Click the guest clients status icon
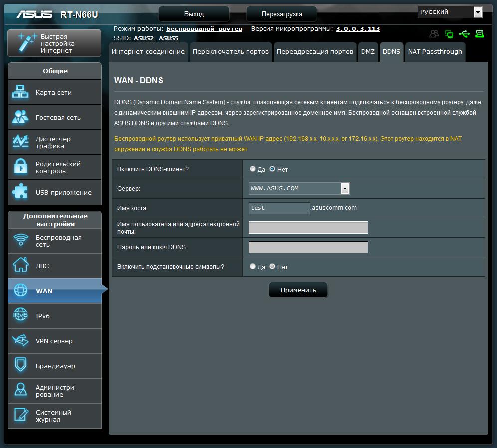Screen dimensions: 497x448 pyautogui.click(x=434, y=34)
